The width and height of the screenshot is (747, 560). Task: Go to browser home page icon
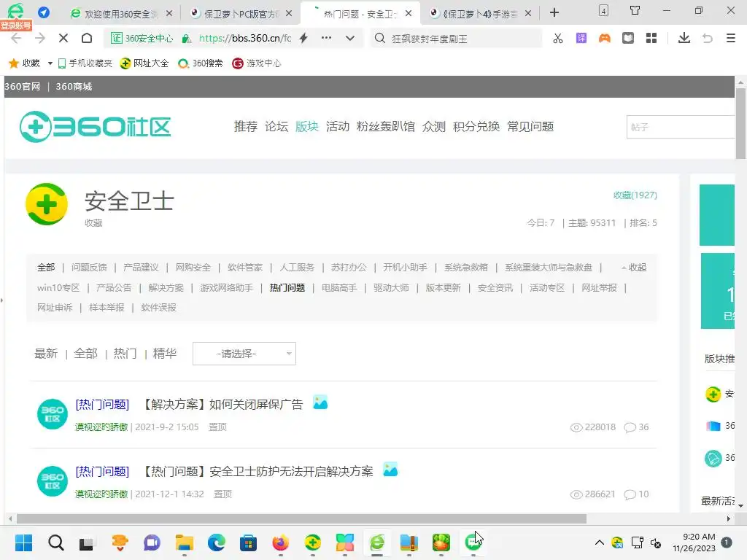(x=87, y=38)
